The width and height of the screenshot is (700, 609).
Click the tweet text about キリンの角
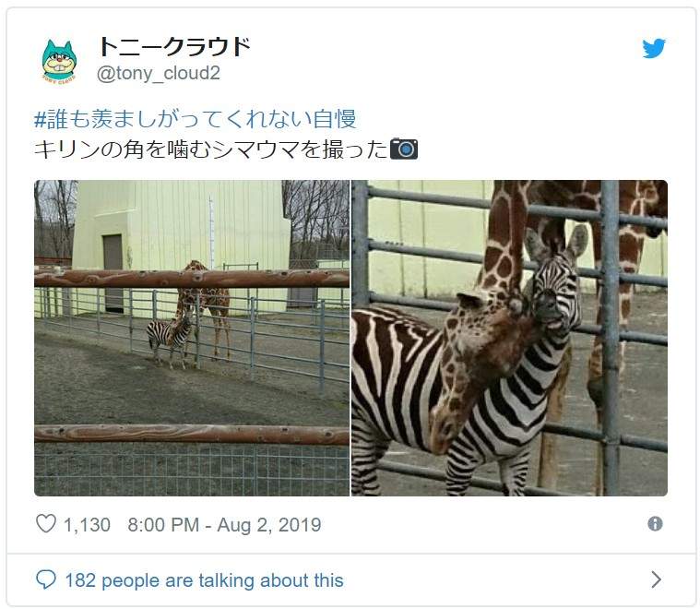coord(210,149)
